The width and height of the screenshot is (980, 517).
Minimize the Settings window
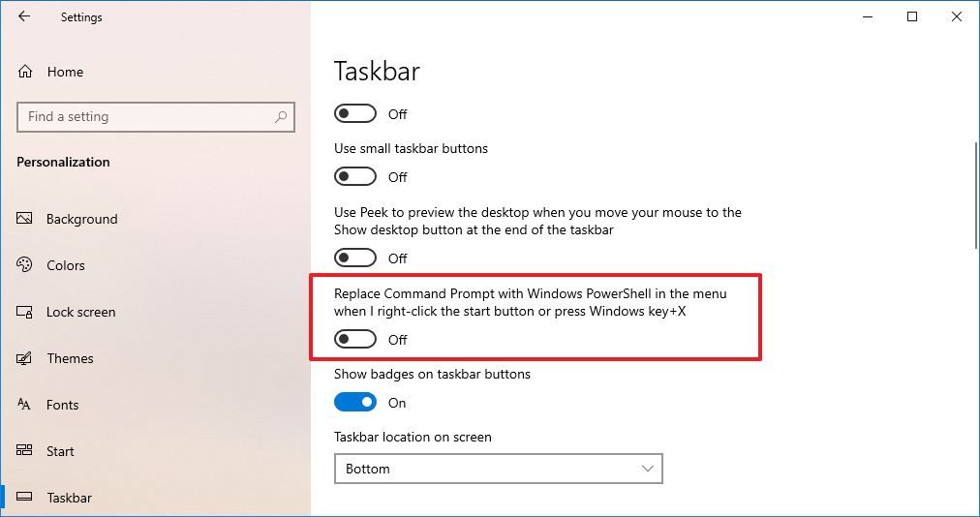coord(868,16)
